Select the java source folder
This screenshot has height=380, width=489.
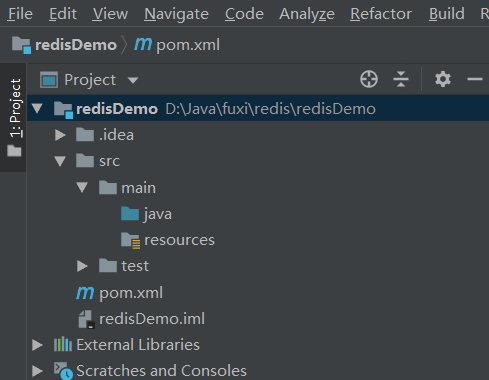pos(158,214)
